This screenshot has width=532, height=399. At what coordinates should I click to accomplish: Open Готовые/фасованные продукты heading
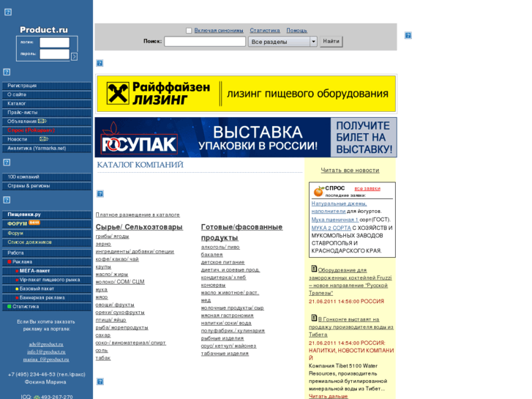click(241, 232)
